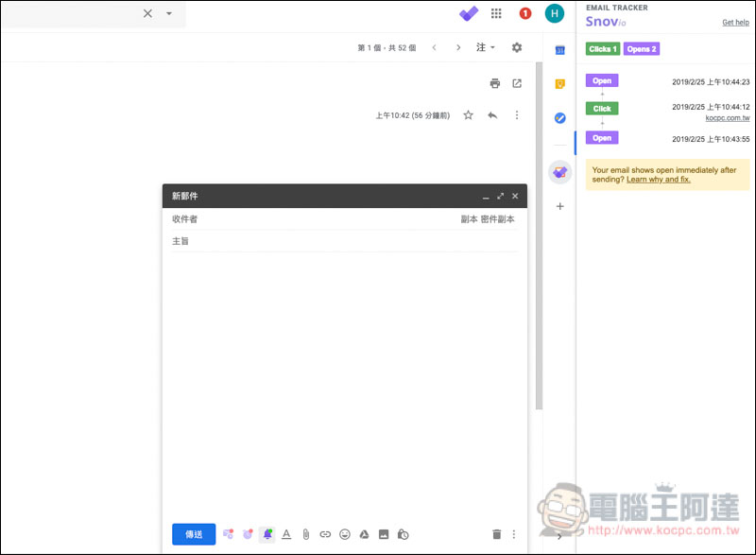This screenshot has height=555, width=756.
Task: Go to the newer email arrow
Action: (434, 47)
